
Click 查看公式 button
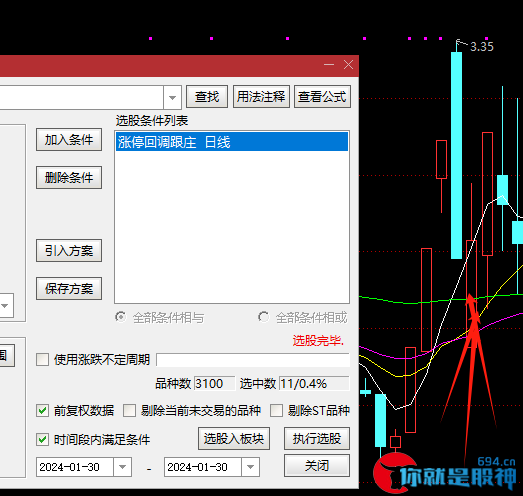click(x=322, y=97)
